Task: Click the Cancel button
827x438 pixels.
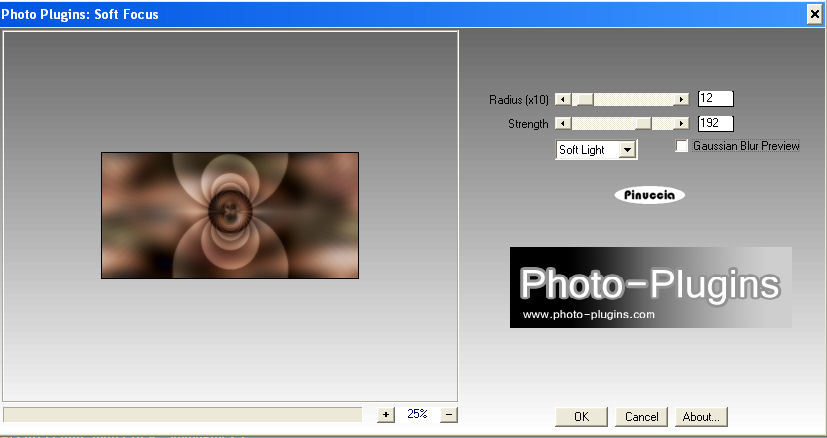Action: point(641,417)
